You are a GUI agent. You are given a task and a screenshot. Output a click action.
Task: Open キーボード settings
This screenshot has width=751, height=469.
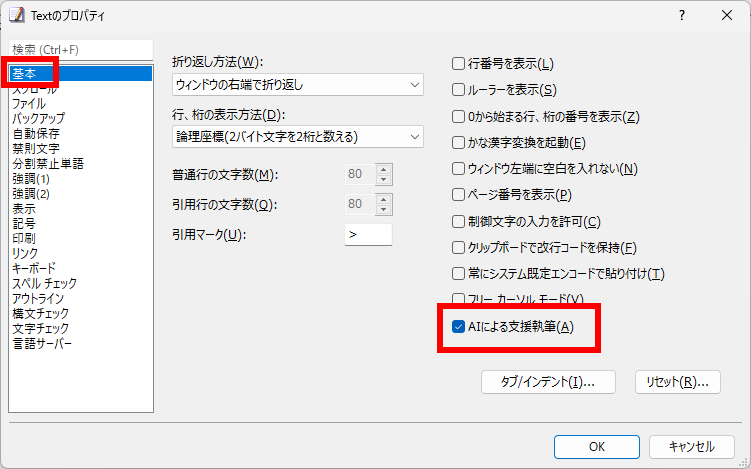point(80,268)
